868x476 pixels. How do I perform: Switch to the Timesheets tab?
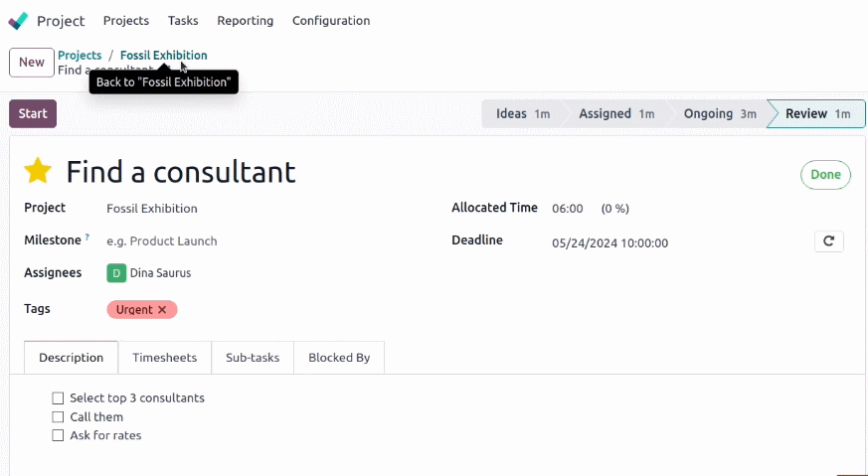[x=164, y=358]
